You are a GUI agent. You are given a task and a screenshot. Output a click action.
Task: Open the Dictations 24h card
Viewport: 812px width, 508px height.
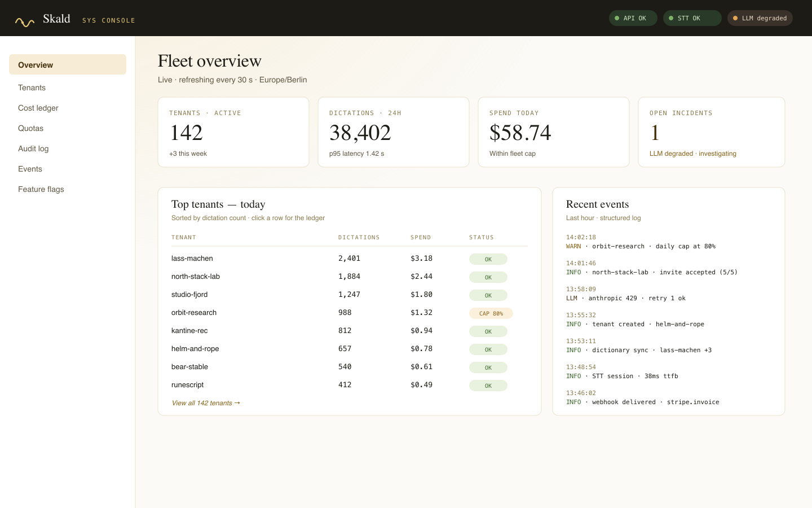(x=394, y=132)
